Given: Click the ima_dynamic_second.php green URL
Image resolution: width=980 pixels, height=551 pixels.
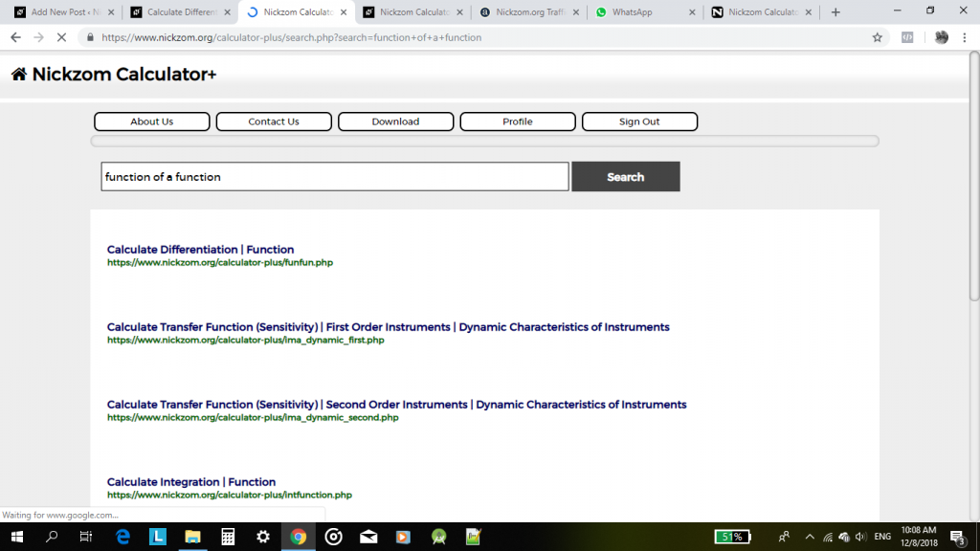Looking at the screenshot, I should pos(253,417).
